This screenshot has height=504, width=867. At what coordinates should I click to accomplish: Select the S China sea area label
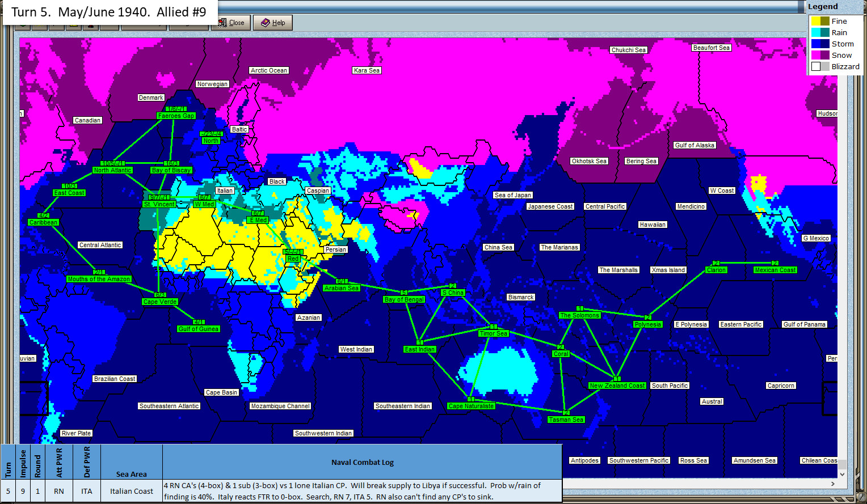point(453,293)
